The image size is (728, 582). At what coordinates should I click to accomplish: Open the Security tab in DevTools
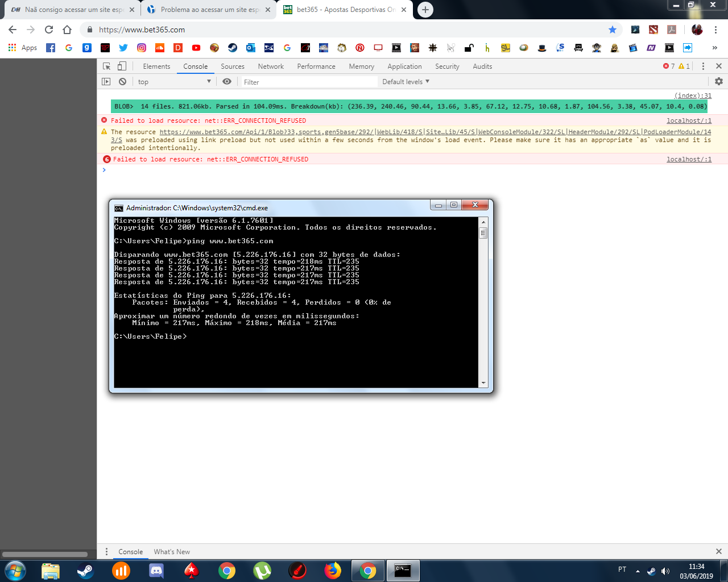click(447, 66)
